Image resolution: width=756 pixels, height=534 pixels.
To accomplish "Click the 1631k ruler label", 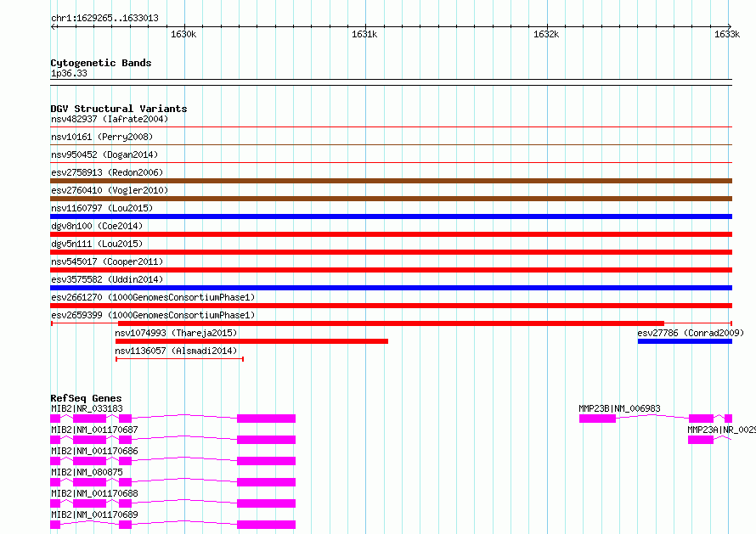I will click(364, 34).
